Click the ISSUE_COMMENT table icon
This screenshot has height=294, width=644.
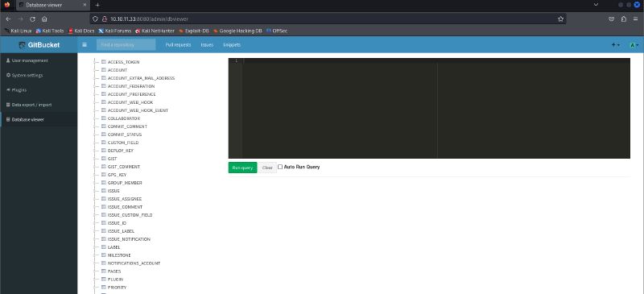(104, 207)
